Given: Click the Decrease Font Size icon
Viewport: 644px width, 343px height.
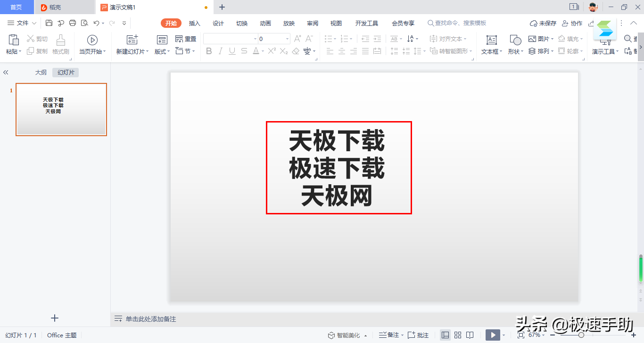Looking at the screenshot, I should (309, 39).
